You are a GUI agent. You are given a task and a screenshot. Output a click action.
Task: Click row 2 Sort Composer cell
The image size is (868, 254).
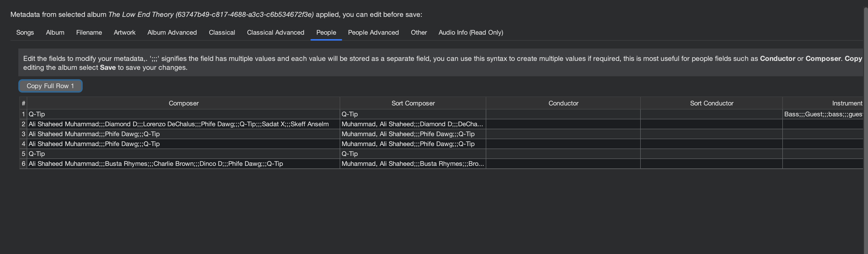413,124
